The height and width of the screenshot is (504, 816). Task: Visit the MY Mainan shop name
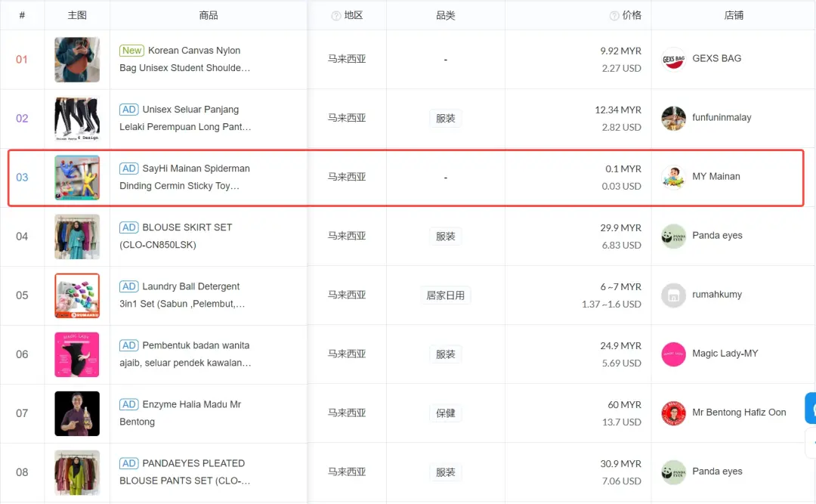coord(716,177)
